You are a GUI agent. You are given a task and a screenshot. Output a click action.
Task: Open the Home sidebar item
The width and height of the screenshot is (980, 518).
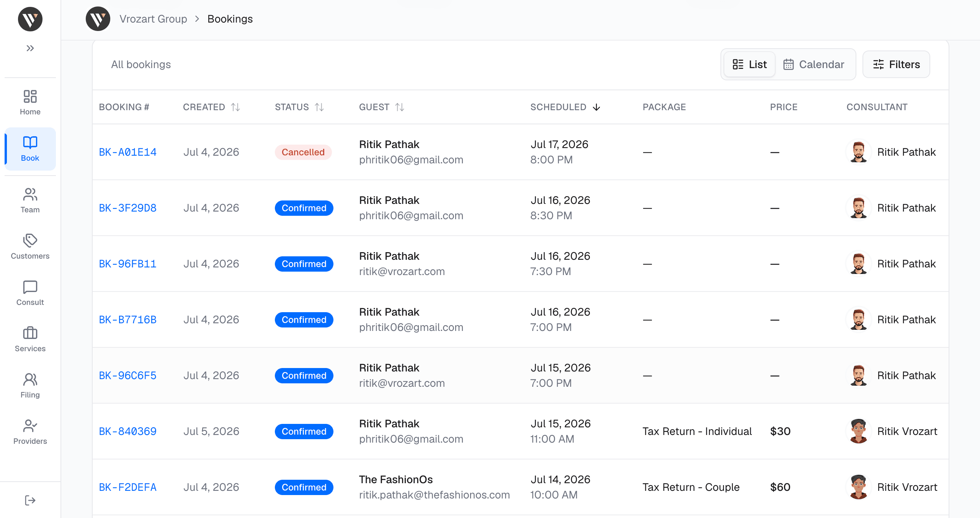[x=30, y=103]
